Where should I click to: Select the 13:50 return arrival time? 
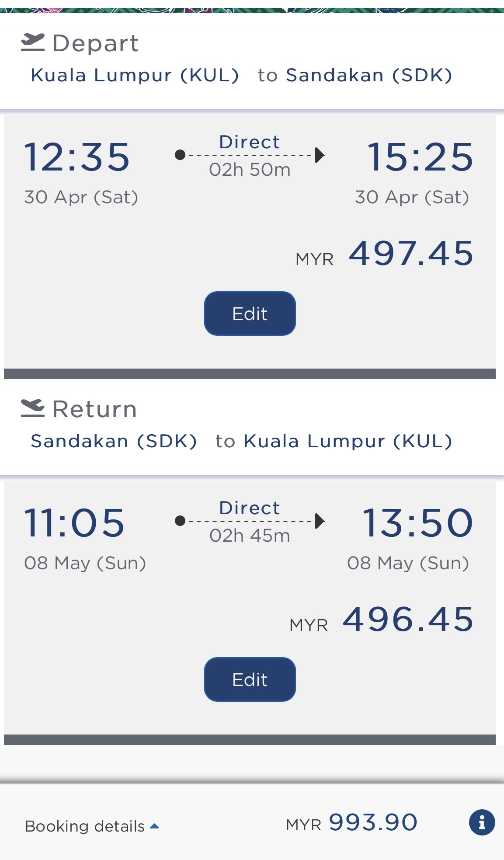(418, 523)
